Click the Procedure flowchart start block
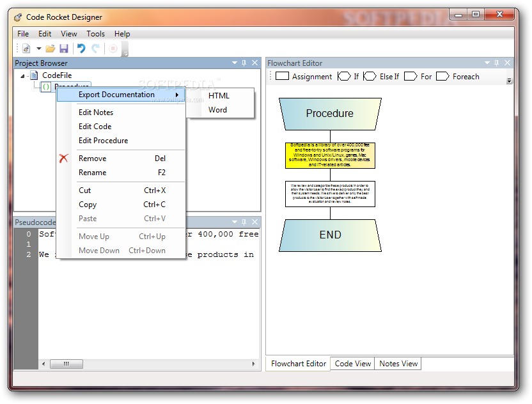Screen dimensions: 532x404 tap(330, 114)
